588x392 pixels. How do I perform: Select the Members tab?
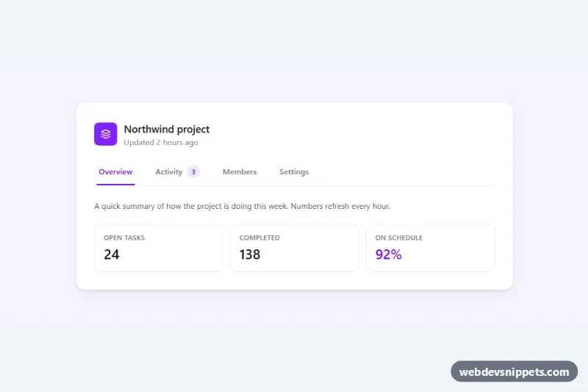[x=240, y=172]
